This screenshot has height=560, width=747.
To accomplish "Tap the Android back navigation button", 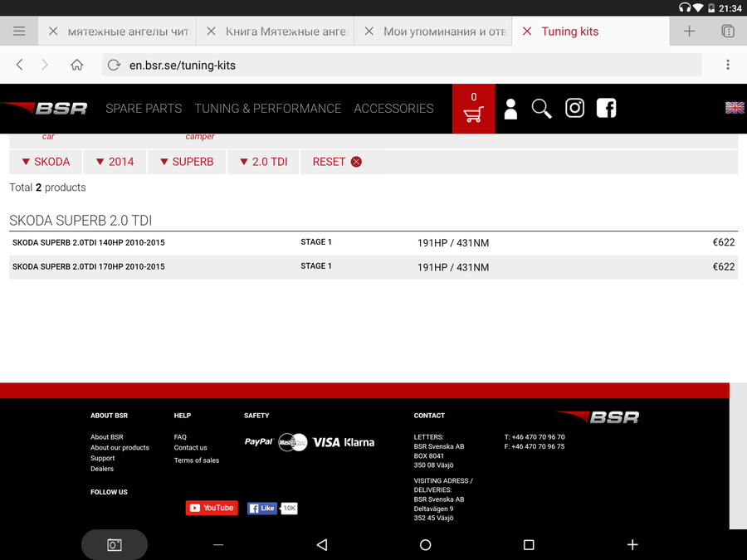I will tap(322, 545).
